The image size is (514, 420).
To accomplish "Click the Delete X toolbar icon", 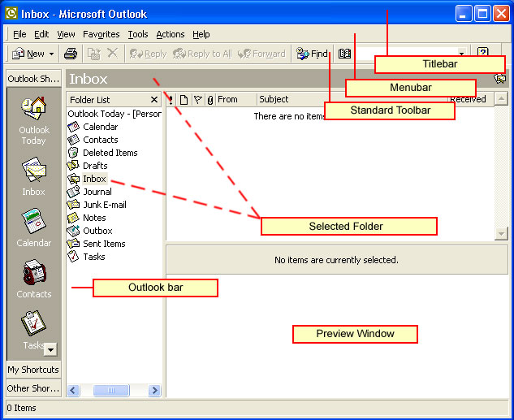I will click(x=113, y=53).
